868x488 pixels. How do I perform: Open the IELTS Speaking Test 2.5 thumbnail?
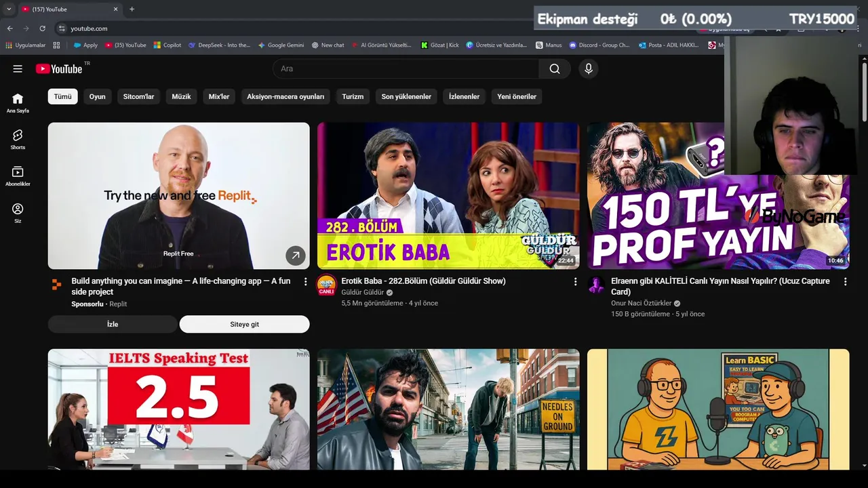coord(178,409)
